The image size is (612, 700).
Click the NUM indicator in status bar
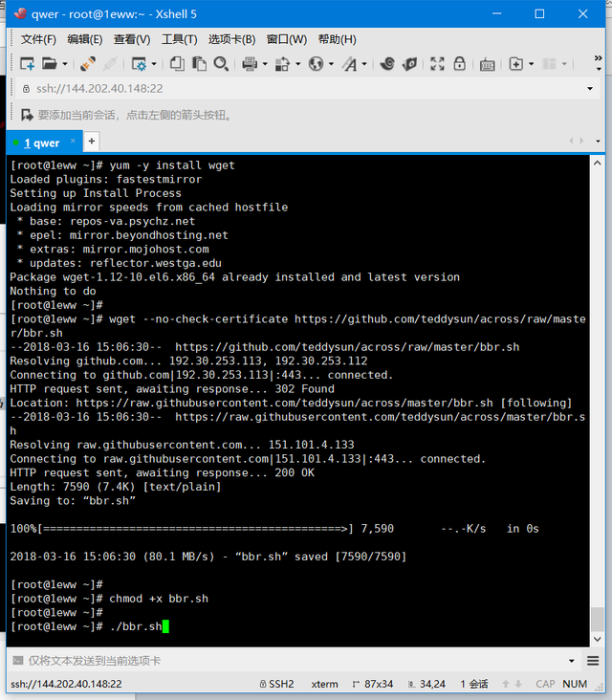(x=575, y=685)
